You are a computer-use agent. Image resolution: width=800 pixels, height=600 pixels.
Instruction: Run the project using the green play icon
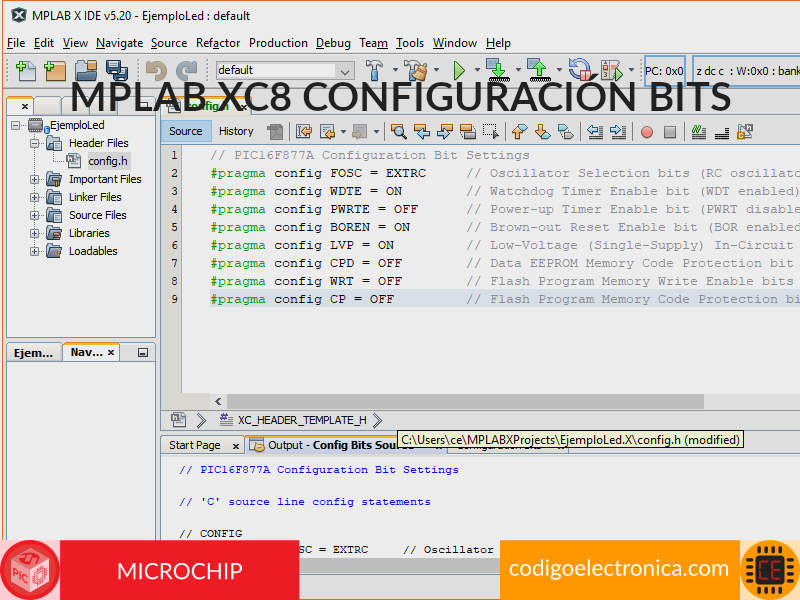point(458,71)
